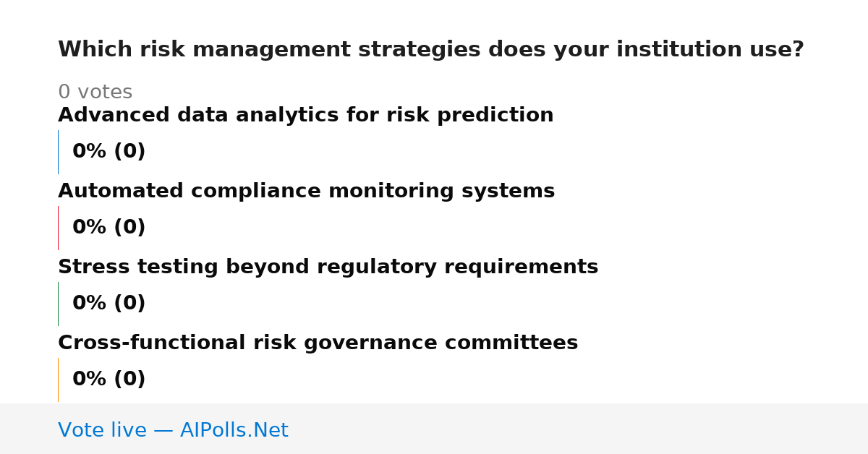Click the blue result bar marker
The image size is (868, 454).
click(59, 152)
